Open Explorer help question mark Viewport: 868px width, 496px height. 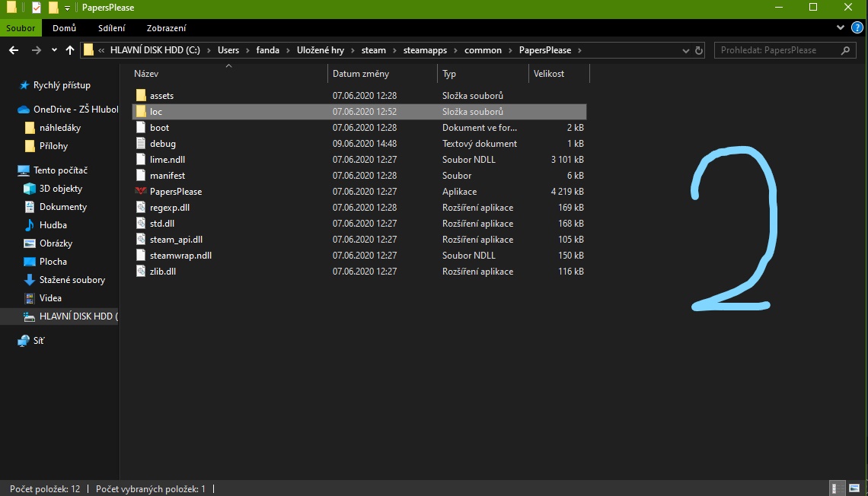pos(857,27)
